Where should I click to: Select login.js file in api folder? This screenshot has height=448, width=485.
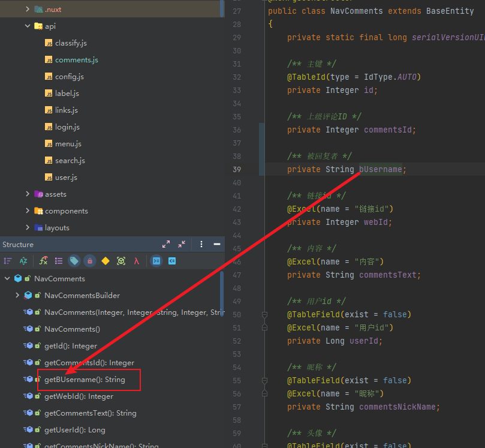(67, 127)
